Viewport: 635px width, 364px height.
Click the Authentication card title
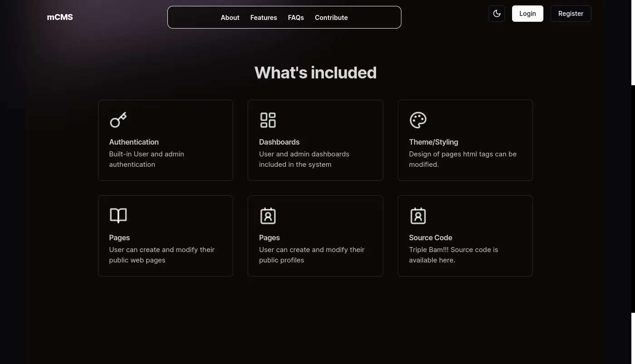(134, 142)
